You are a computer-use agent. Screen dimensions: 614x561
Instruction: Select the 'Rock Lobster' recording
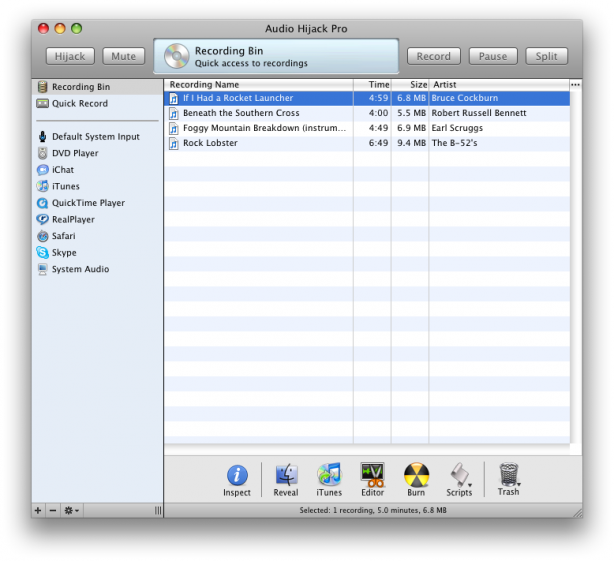coord(367,143)
